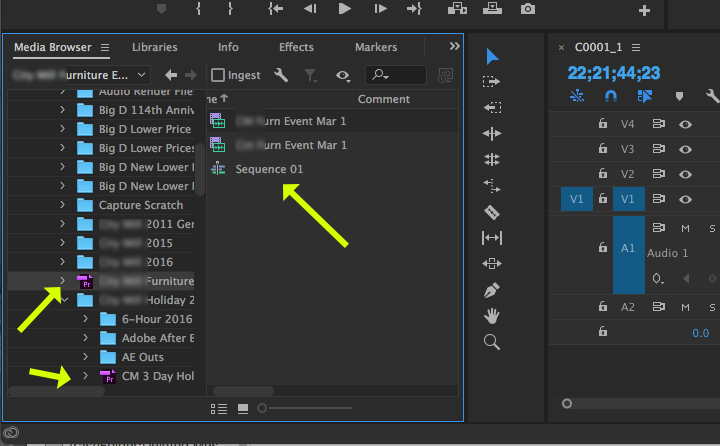Image resolution: width=720 pixels, height=446 pixels.
Task: Select the Pen tool
Action: [492, 290]
